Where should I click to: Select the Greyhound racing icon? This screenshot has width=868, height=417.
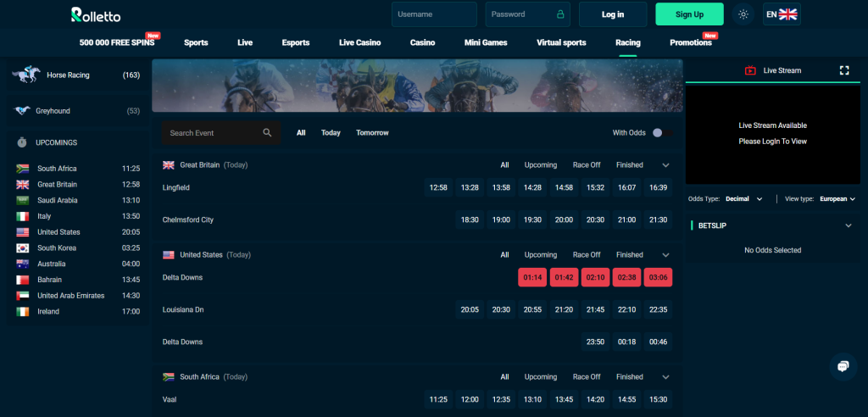click(x=23, y=111)
